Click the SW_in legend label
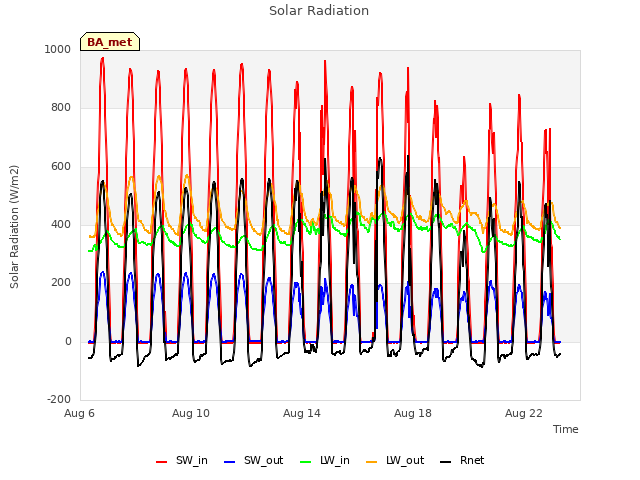This screenshot has height=480, width=640. point(191,460)
